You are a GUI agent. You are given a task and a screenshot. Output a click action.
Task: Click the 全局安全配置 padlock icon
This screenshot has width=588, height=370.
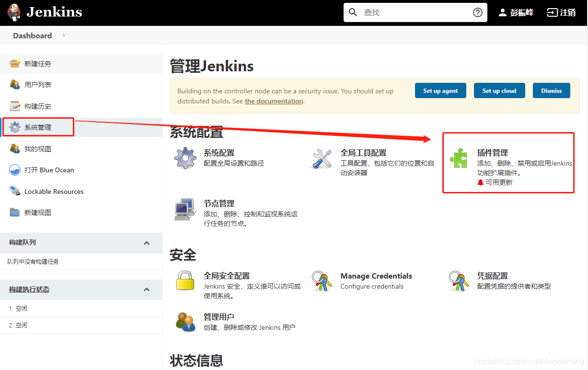point(185,281)
